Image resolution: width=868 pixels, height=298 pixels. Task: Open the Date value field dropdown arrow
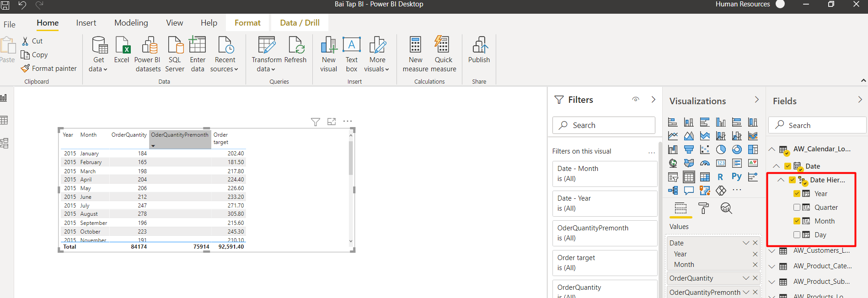point(746,243)
